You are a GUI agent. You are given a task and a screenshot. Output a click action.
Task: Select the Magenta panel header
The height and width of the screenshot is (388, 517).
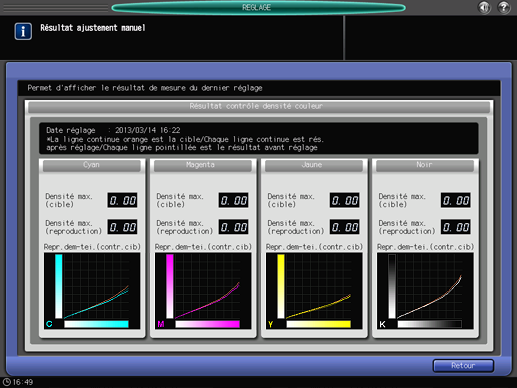(x=203, y=165)
